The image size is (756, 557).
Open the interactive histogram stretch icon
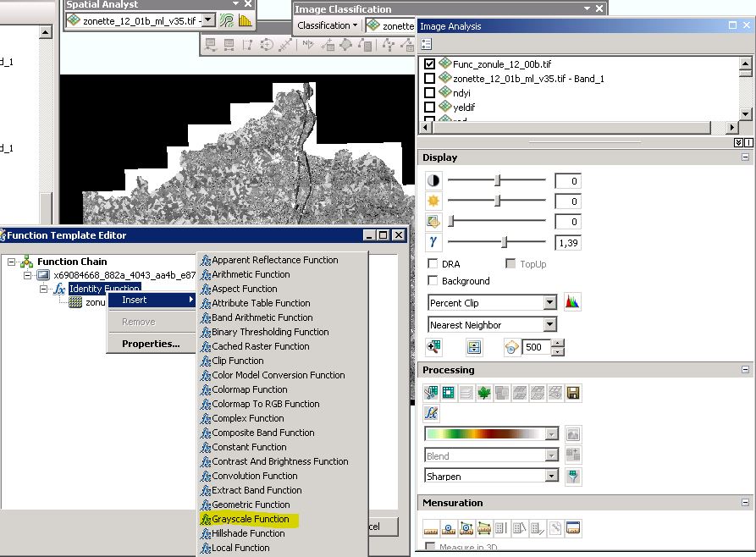pyautogui.click(x=572, y=303)
